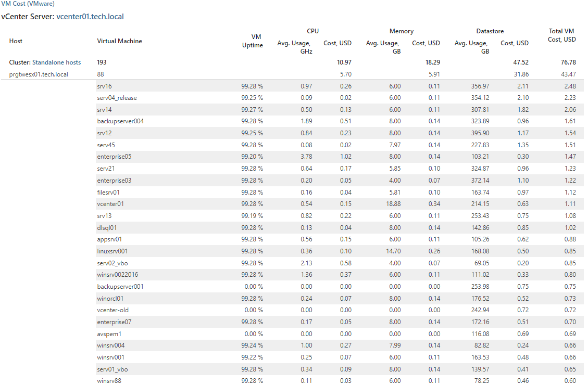Click the VM Uptime column header
Image resolution: width=588 pixels, height=385 pixels.
point(253,41)
